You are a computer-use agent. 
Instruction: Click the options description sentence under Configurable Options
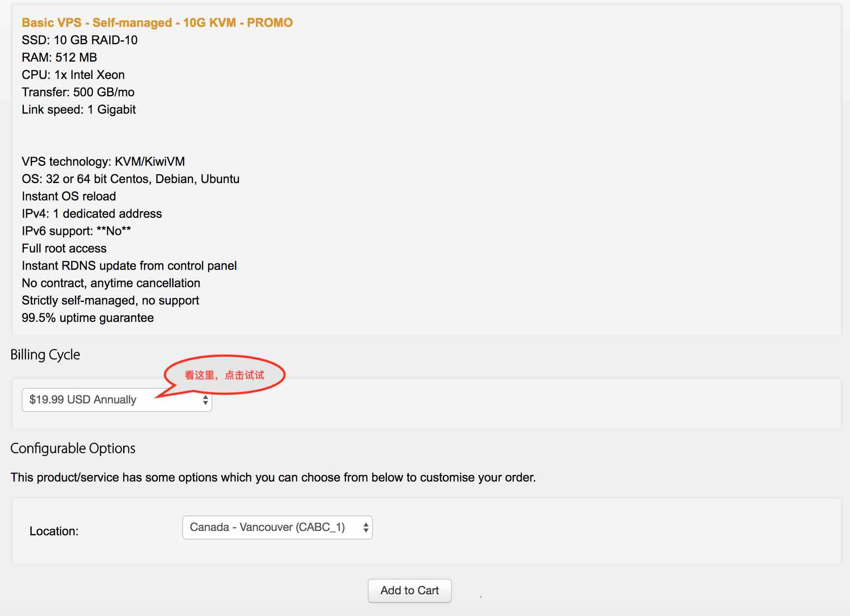273,477
